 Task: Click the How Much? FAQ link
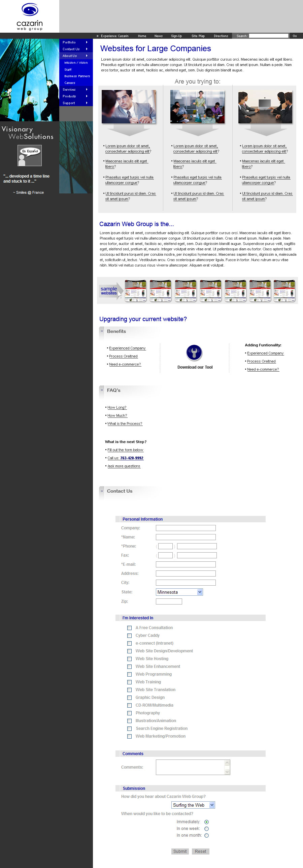[117, 415]
